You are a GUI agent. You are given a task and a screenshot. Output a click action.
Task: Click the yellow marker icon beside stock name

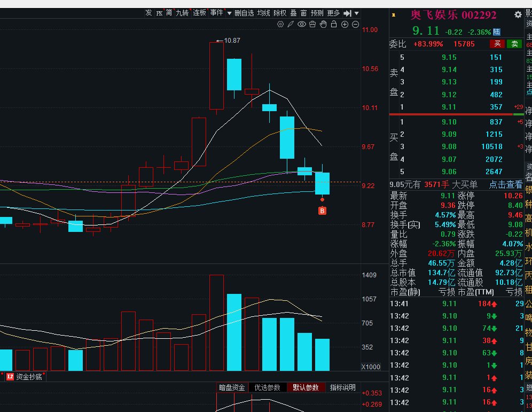click(394, 15)
